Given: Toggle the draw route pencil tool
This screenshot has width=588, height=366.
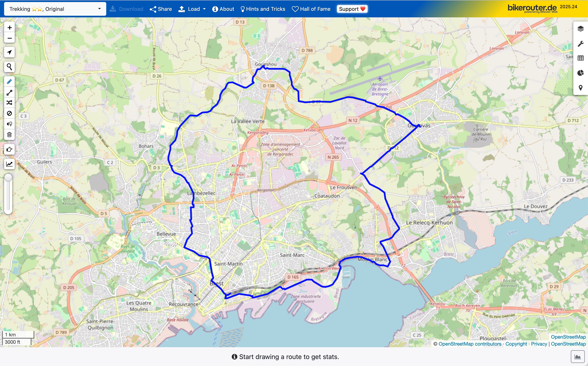Looking at the screenshot, I should click(x=9, y=81).
